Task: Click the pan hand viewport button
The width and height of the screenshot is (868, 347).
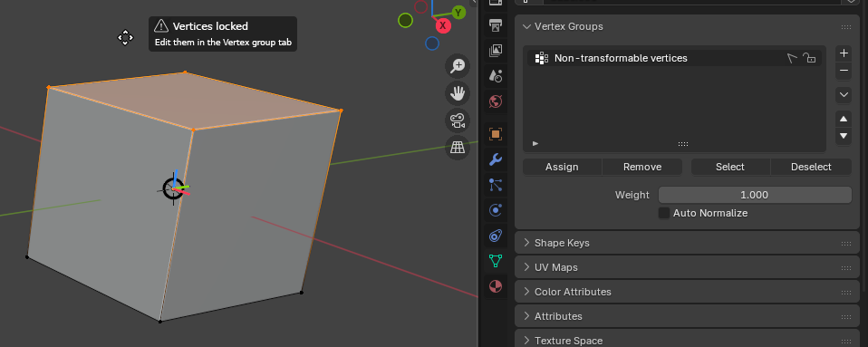Action: tap(458, 93)
